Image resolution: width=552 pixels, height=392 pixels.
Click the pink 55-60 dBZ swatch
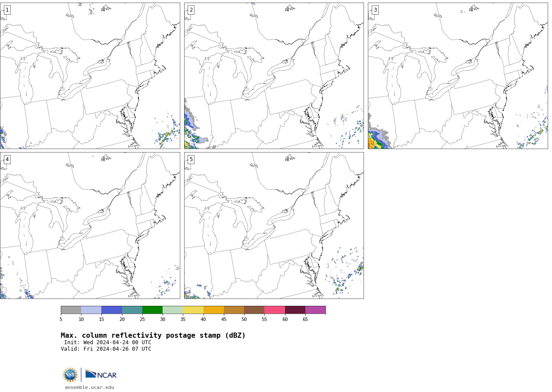click(275, 310)
